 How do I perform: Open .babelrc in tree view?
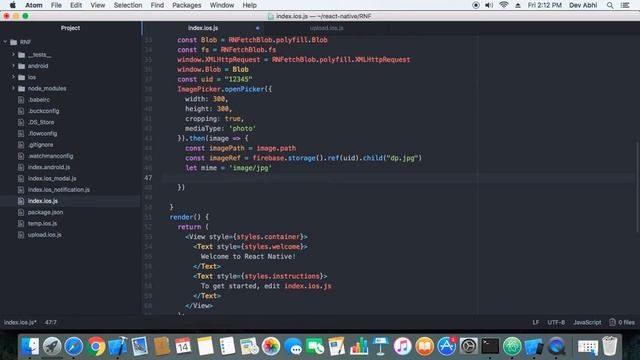tap(39, 100)
